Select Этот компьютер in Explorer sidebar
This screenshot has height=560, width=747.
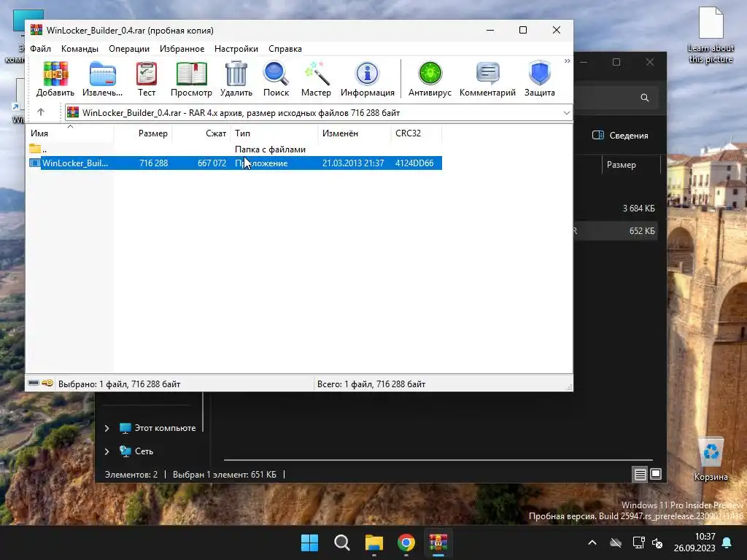158,428
